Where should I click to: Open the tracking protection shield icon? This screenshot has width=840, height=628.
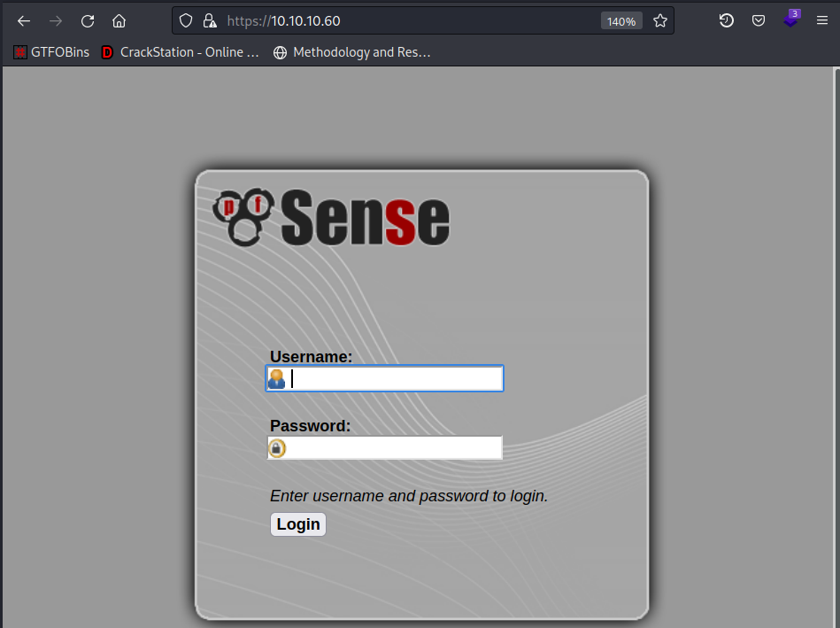[185, 21]
